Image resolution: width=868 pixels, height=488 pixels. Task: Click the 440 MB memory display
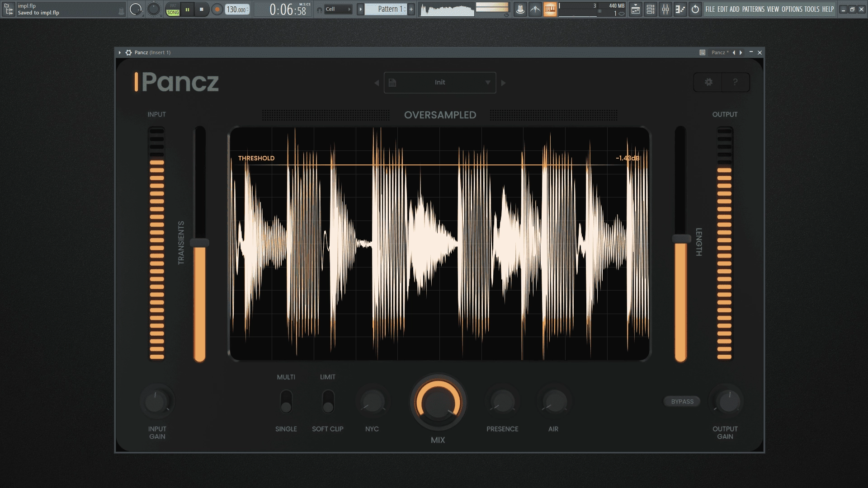[616, 6]
